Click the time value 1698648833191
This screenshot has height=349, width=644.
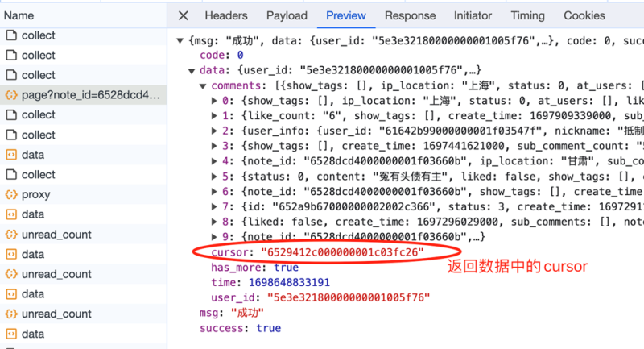point(289,283)
